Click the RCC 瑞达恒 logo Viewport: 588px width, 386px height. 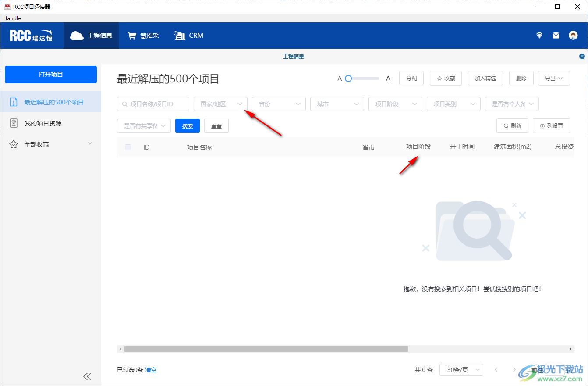[x=30, y=36]
